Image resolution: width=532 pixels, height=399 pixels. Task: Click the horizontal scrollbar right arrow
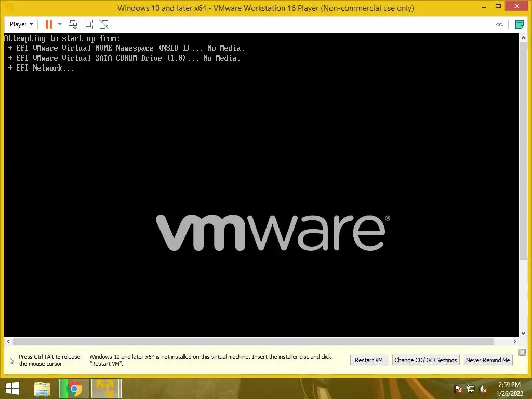pos(515,342)
